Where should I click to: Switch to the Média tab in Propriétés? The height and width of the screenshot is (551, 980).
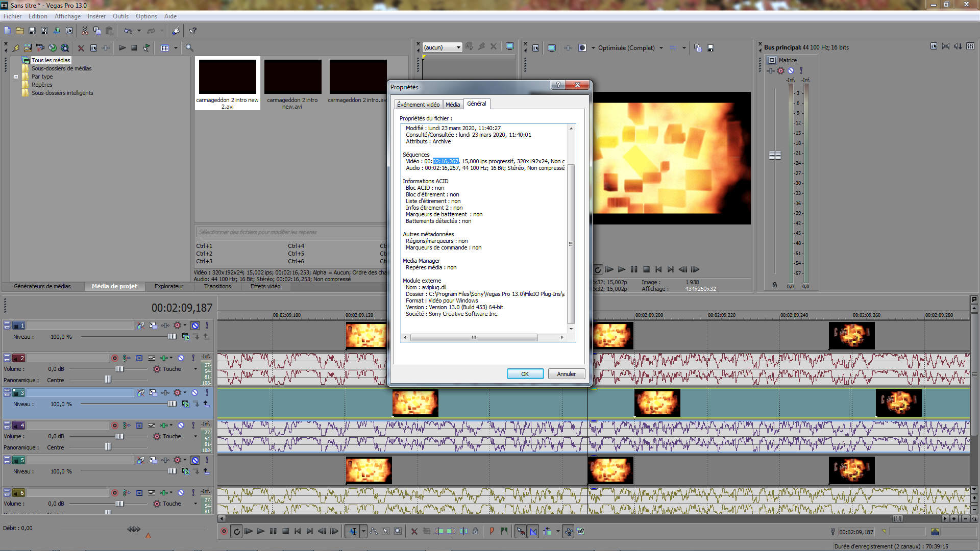pos(453,104)
